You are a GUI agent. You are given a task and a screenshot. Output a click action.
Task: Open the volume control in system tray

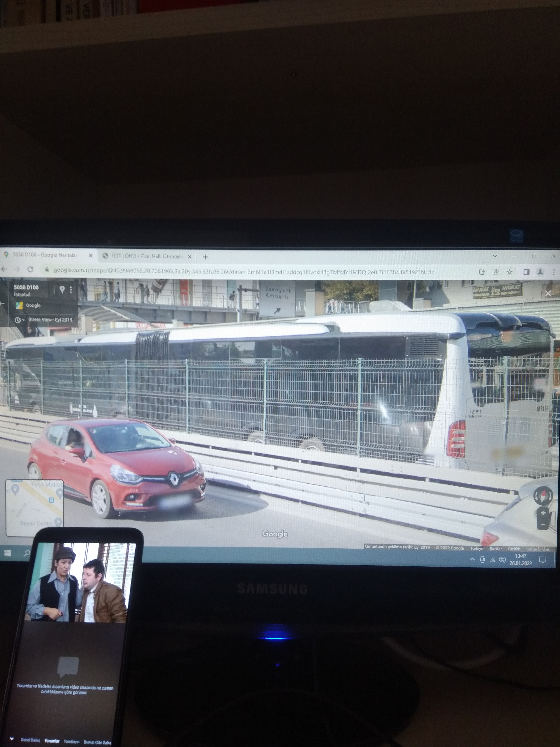tap(502, 560)
